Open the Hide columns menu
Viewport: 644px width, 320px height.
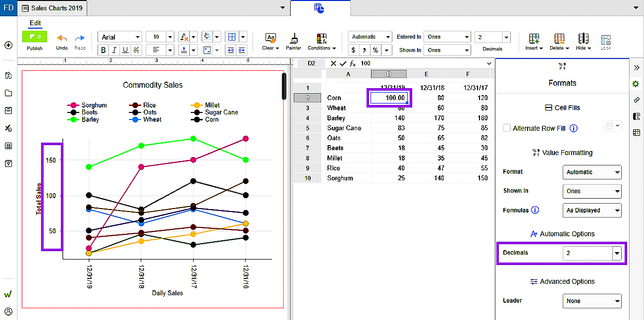[584, 41]
